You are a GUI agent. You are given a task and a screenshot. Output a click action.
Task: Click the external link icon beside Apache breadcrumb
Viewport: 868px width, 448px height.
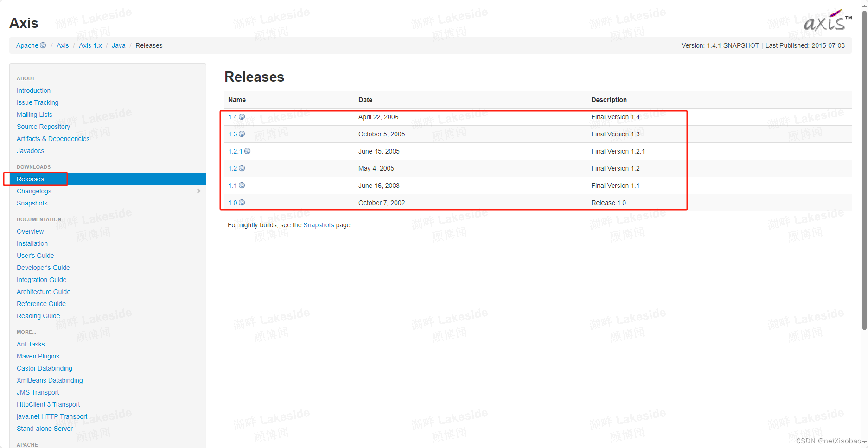[43, 45]
